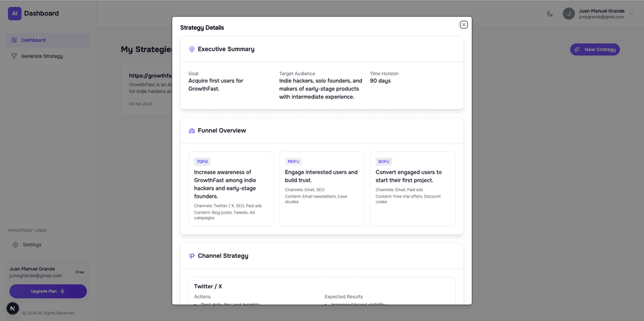Click the Executive Summary target icon
This screenshot has width=644, height=321.
click(192, 49)
